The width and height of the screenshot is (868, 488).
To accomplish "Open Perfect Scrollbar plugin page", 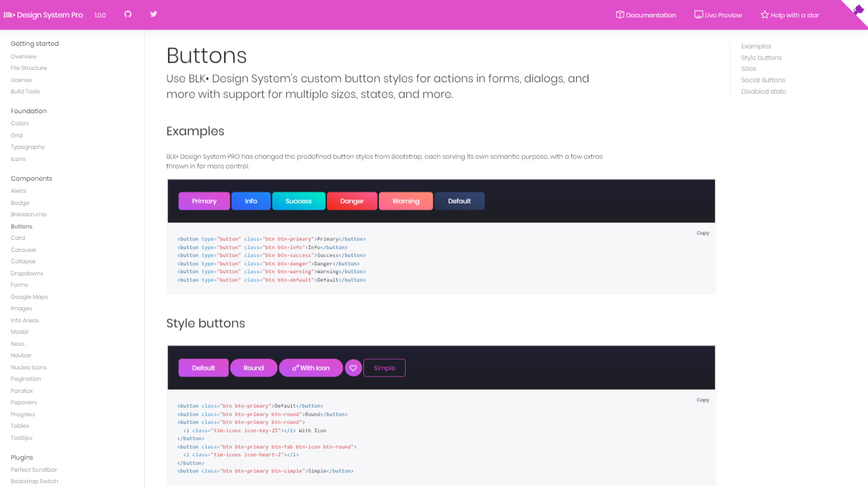I will (34, 470).
